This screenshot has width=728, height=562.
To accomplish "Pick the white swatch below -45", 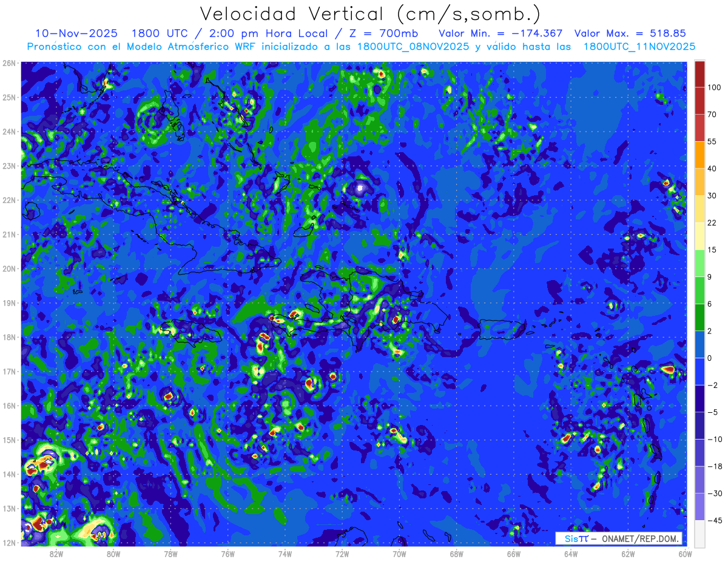I will click(699, 533).
